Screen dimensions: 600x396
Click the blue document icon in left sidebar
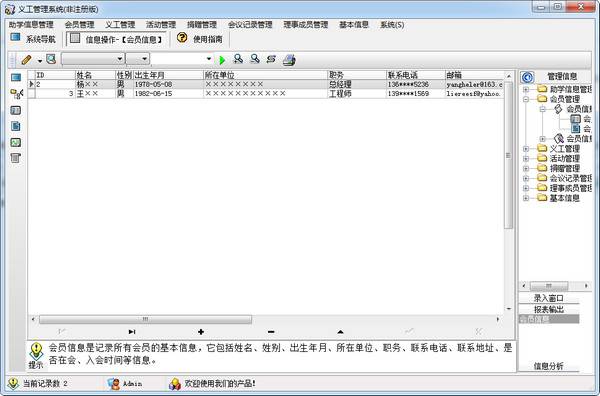tap(16, 126)
